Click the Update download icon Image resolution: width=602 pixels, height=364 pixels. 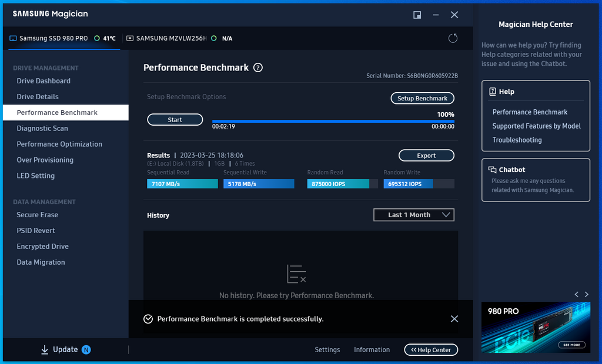(45, 349)
